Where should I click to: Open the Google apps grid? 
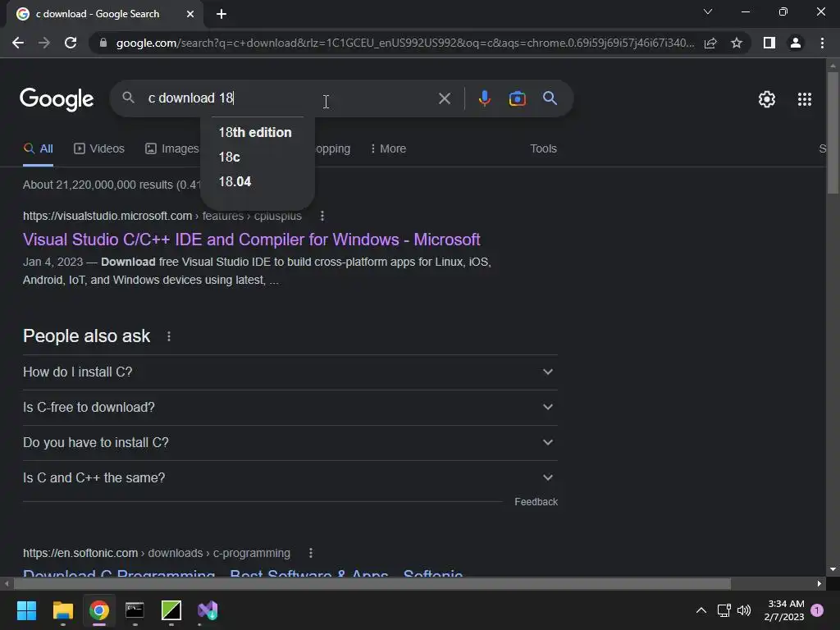[x=804, y=99]
